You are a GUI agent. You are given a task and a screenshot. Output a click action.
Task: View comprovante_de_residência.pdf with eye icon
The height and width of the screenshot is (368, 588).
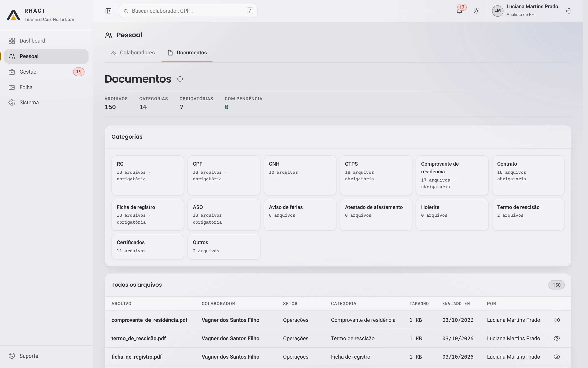tap(556, 320)
